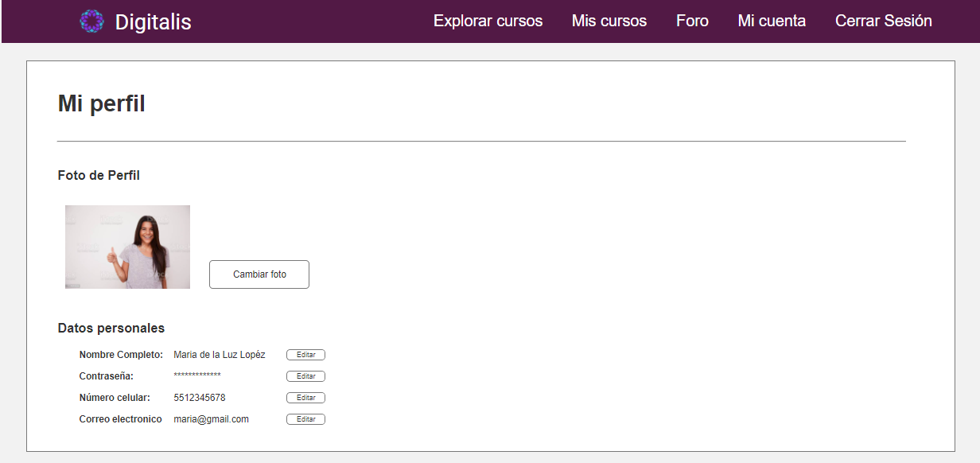The image size is (980, 463).
Task: Click Editar beside Correo electronico
Action: 305,419
